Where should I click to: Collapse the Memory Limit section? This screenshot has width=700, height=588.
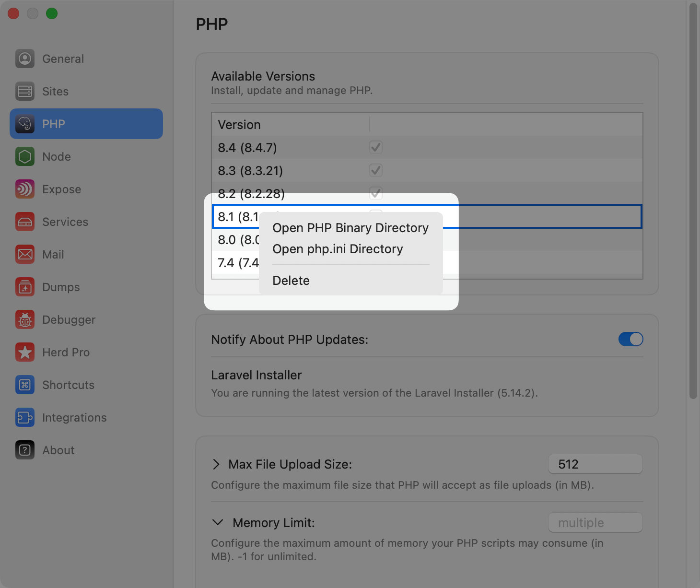(218, 523)
